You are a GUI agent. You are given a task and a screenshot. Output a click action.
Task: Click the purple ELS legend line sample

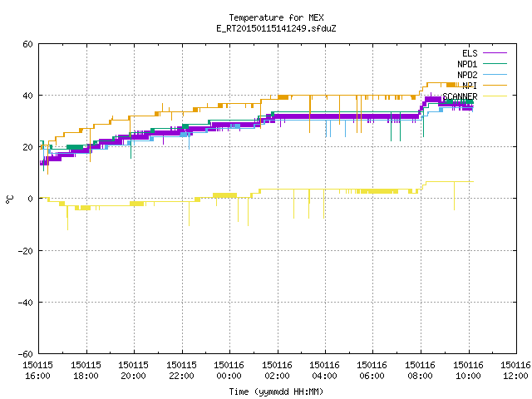pyautogui.click(x=495, y=53)
